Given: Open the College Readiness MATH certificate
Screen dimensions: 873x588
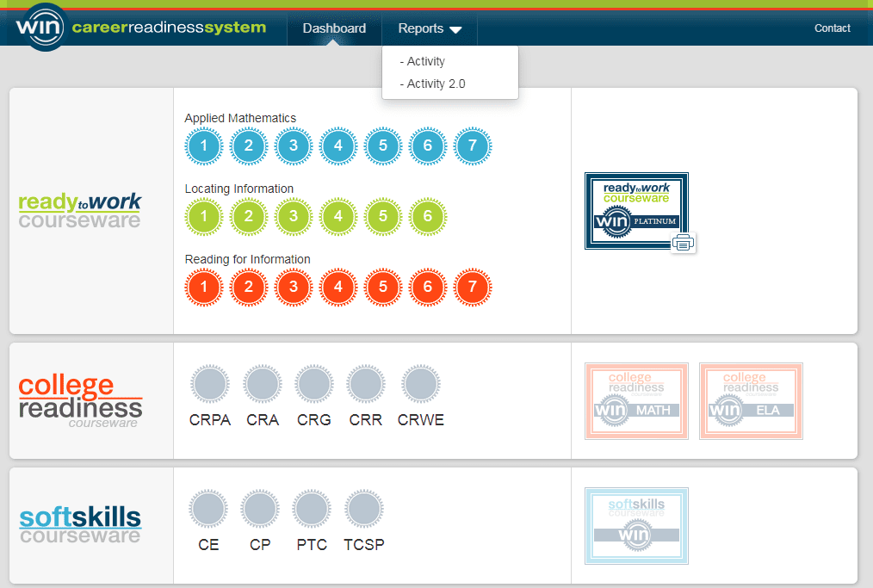Looking at the screenshot, I should coord(636,401).
